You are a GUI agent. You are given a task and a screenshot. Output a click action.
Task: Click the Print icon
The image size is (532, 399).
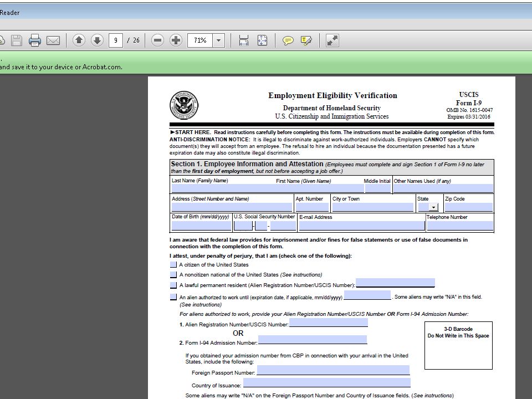click(x=34, y=40)
